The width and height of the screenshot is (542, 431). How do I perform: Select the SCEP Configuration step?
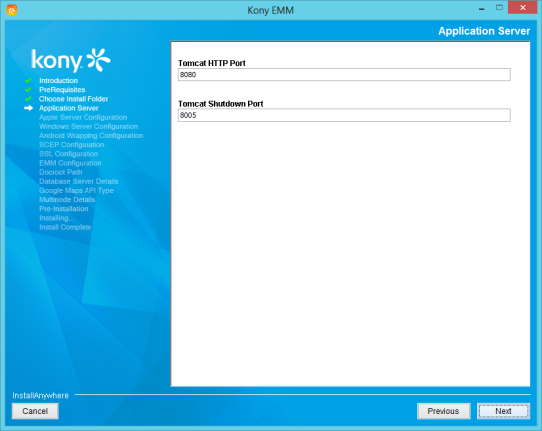72,145
